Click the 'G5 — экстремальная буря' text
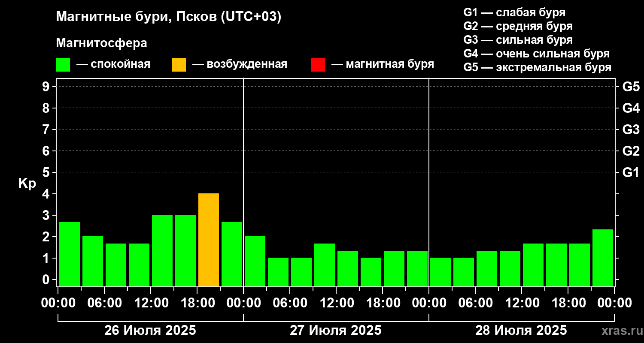Viewport: 644px width, 343px height. [538, 67]
